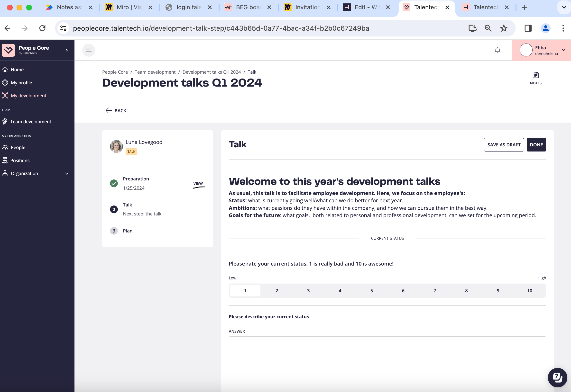Select rating 4 on the status scale
Image resolution: width=571 pixels, height=392 pixels.
(340, 291)
